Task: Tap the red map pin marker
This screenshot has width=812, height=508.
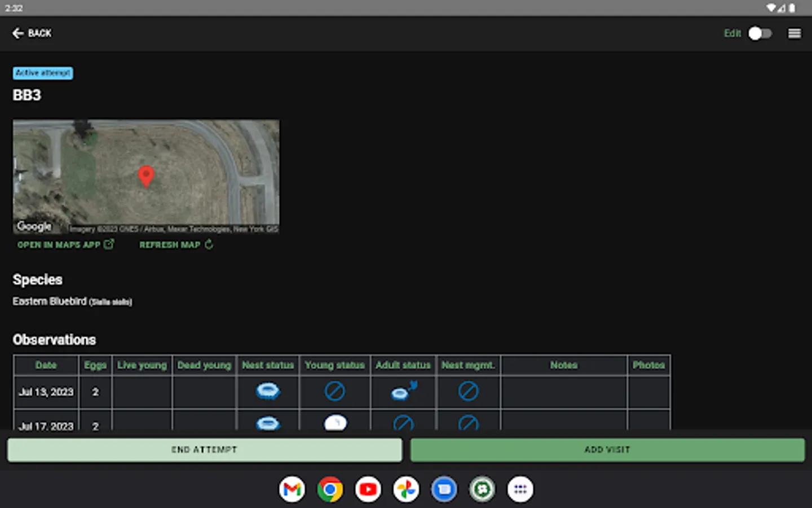Action: (146, 176)
